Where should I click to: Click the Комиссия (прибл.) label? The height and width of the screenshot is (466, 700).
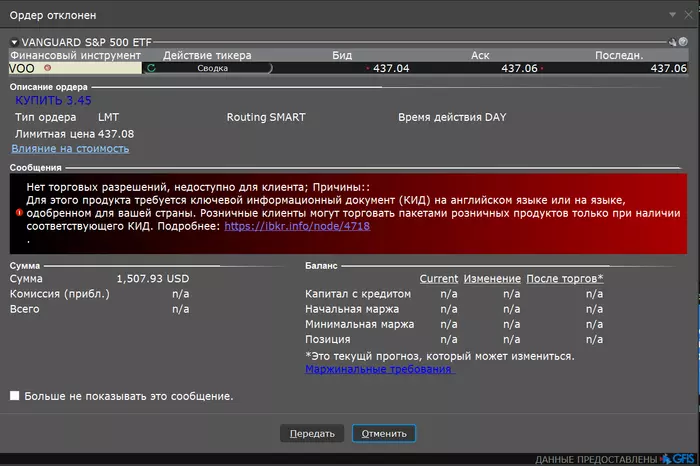click(x=60, y=294)
